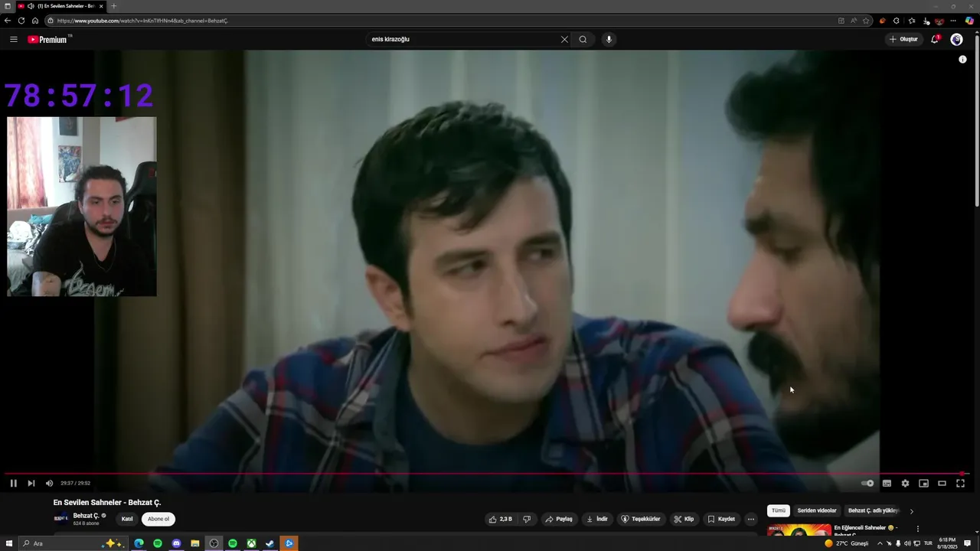980x551 pixels.
Task: Open browser Downloads icon
Action: (926, 21)
